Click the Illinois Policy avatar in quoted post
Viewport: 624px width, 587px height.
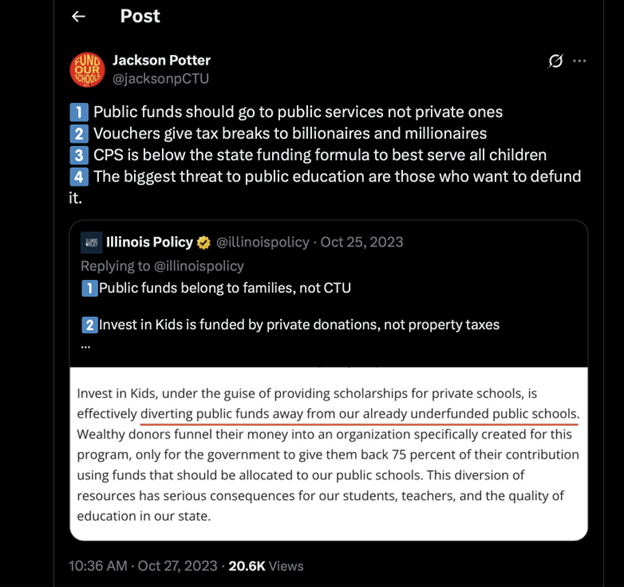pyautogui.click(x=90, y=241)
